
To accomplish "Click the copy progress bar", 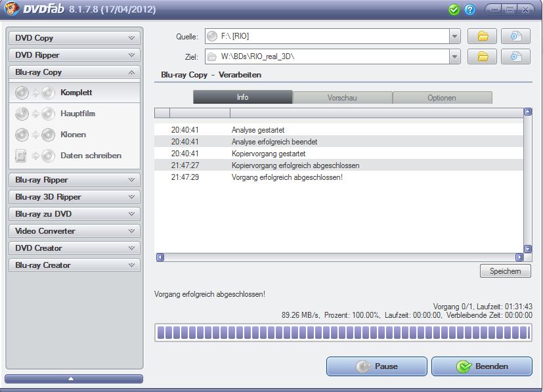I will [343, 333].
